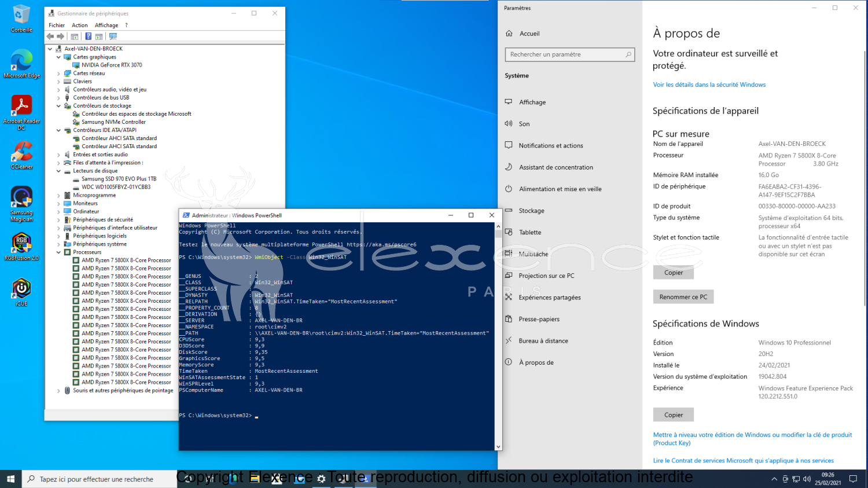Select Presse-papiers in Settings sidebar
868x488 pixels.
point(539,320)
